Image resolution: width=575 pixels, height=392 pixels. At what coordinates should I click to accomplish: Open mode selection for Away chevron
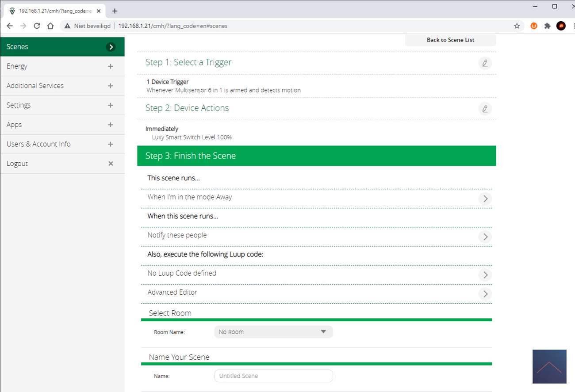(485, 199)
